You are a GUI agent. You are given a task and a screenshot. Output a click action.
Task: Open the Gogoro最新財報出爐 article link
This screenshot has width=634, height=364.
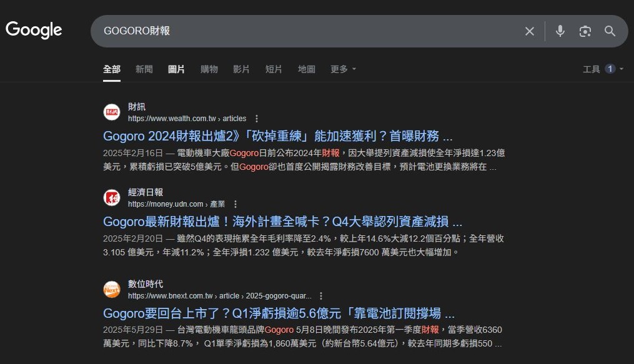282,222
